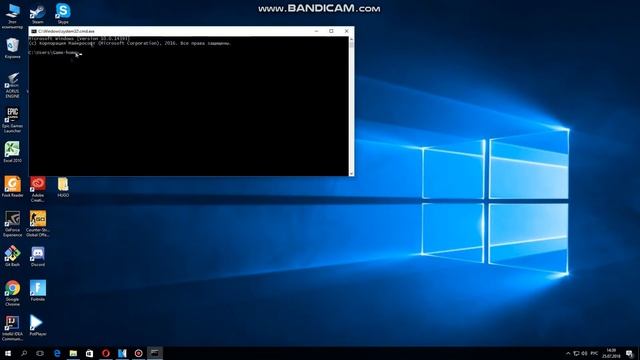The height and width of the screenshot is (360, 640).
Task: Open the Windows Start menu
Action: pos(8,353)
